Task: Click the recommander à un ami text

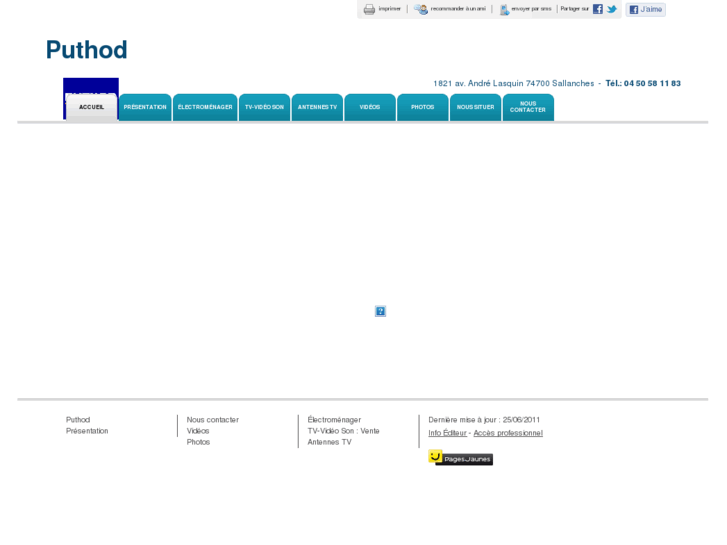Action: 458,9
